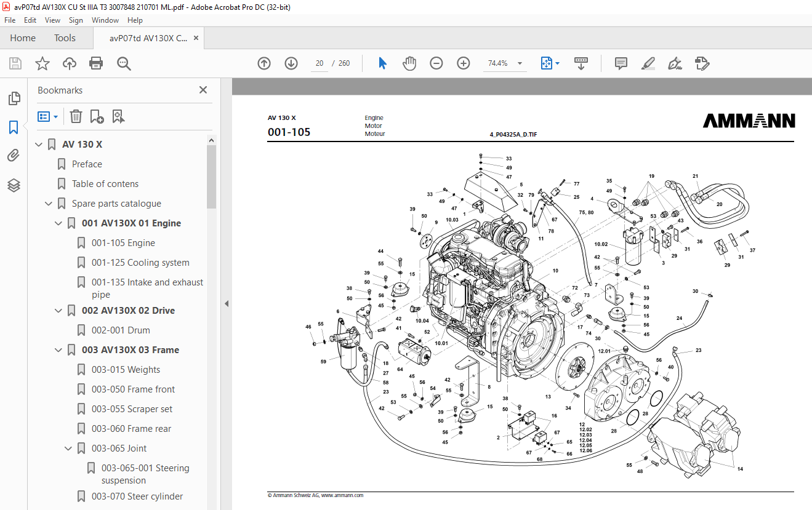Go to the next page
The height and width of the screenshot is (510, 812).
(291, 63)
